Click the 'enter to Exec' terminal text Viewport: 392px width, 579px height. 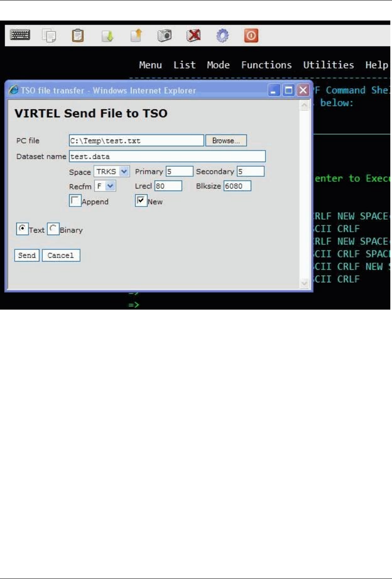click(x=353, y=178)
